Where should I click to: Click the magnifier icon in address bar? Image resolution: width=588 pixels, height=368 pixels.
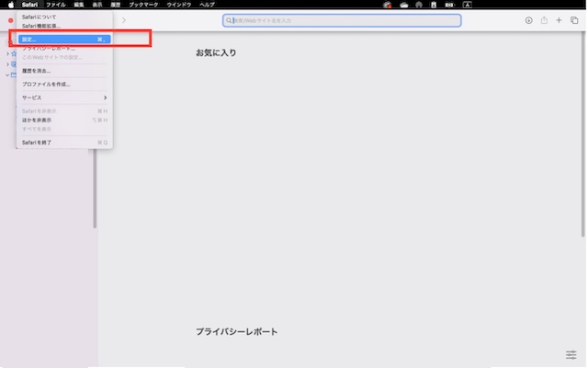tap(229, 20)
